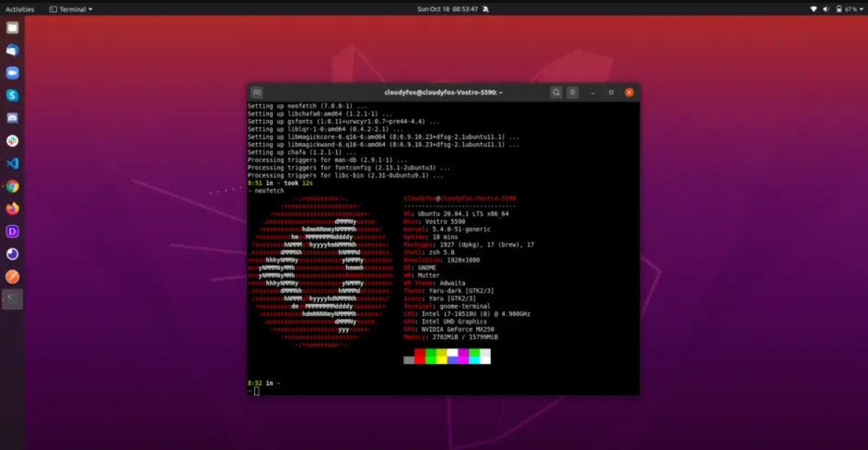868x450 pixels.
Task: Click the 'neofetch' command text
Action: tap(269, 191)
